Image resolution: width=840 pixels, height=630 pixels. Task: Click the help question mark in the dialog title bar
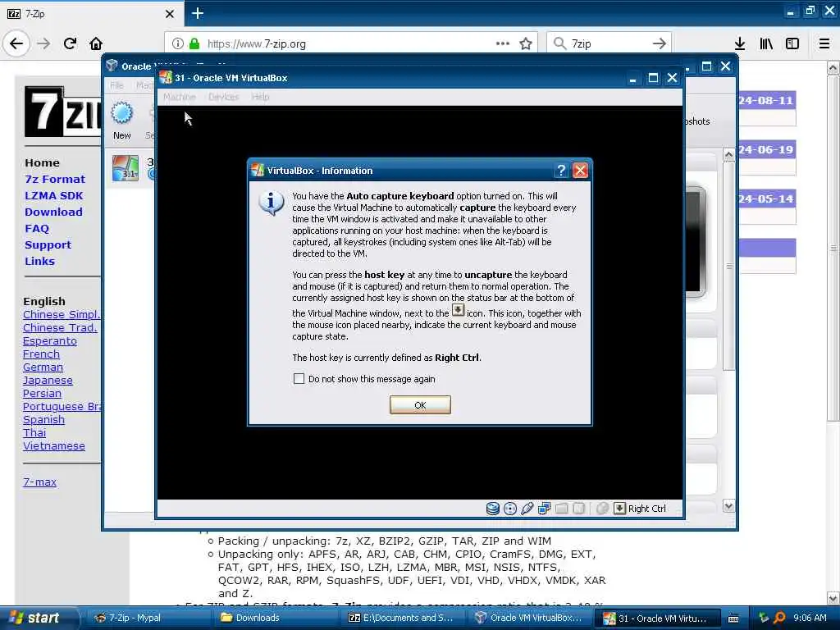561,171
